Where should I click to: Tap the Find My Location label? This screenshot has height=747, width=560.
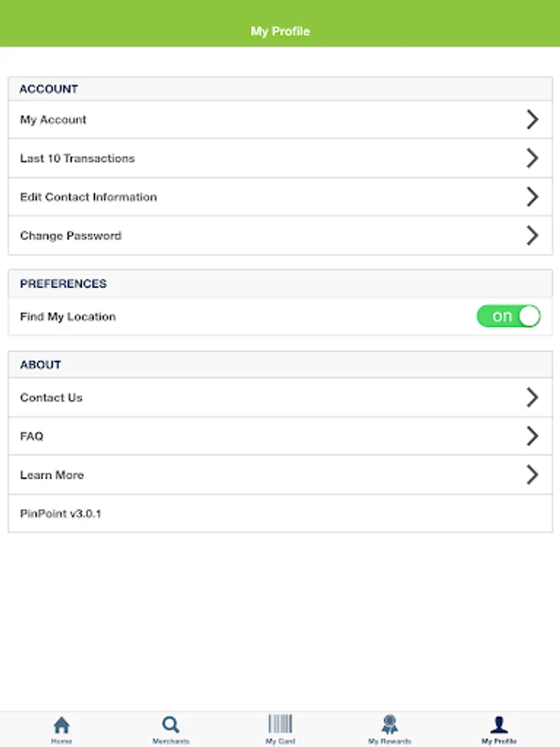tap(68, 317)
